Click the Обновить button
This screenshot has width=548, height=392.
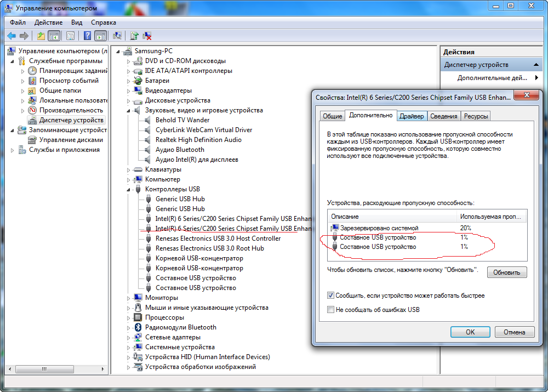(506, 272)
